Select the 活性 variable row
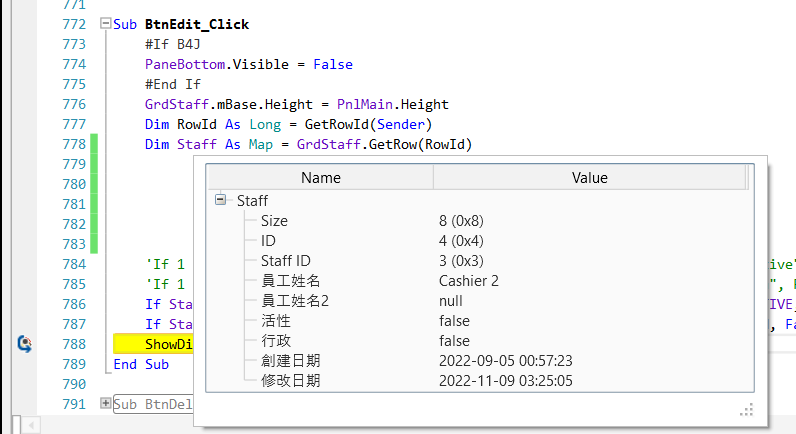Viewport: 796px width, 434px height. (274, 321)
